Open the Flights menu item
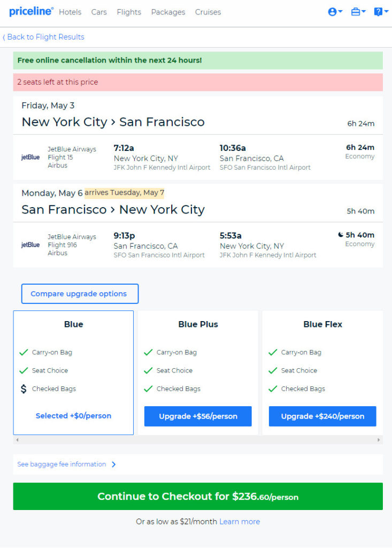The height and width of the screenshot is (548, 392). 129,12
